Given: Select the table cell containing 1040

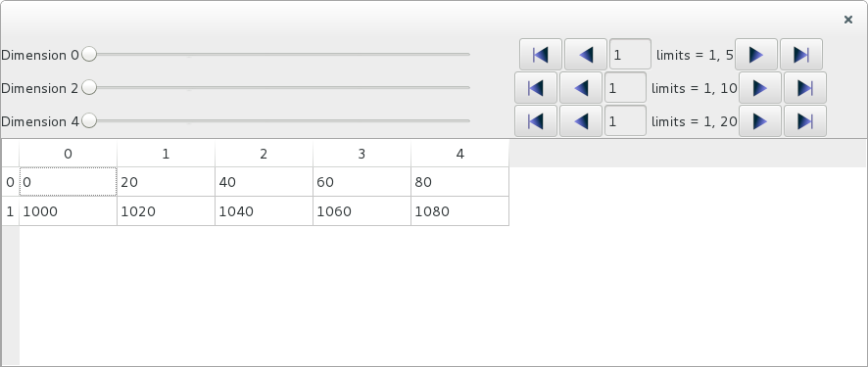Looking at the screenshot, I should pos(265,211).
